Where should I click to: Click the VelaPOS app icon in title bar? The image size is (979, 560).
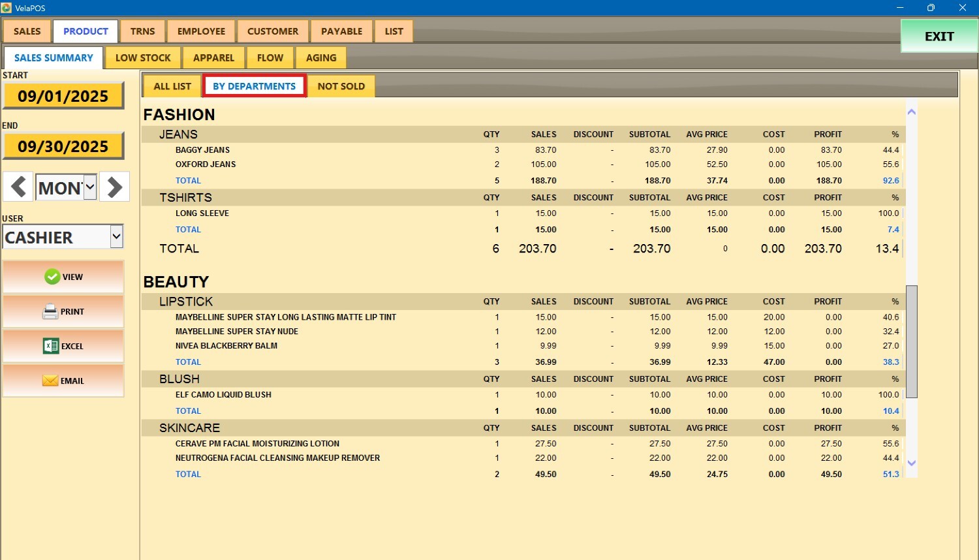pos(7,8)
